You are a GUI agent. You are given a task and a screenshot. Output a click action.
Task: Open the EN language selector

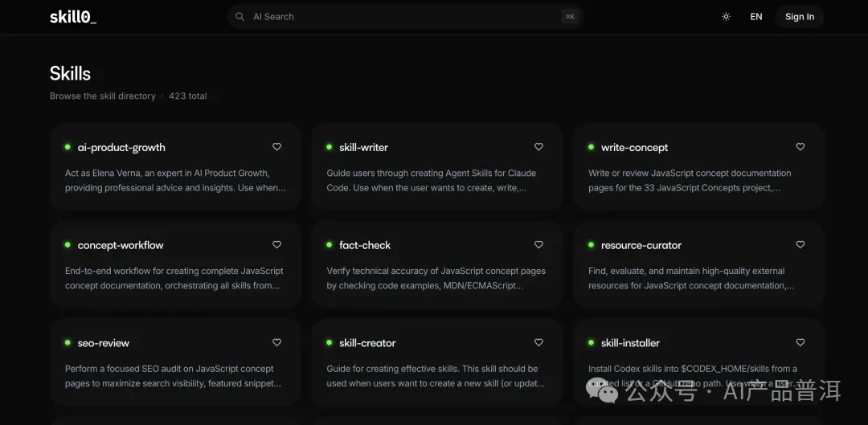coord(755,17)
